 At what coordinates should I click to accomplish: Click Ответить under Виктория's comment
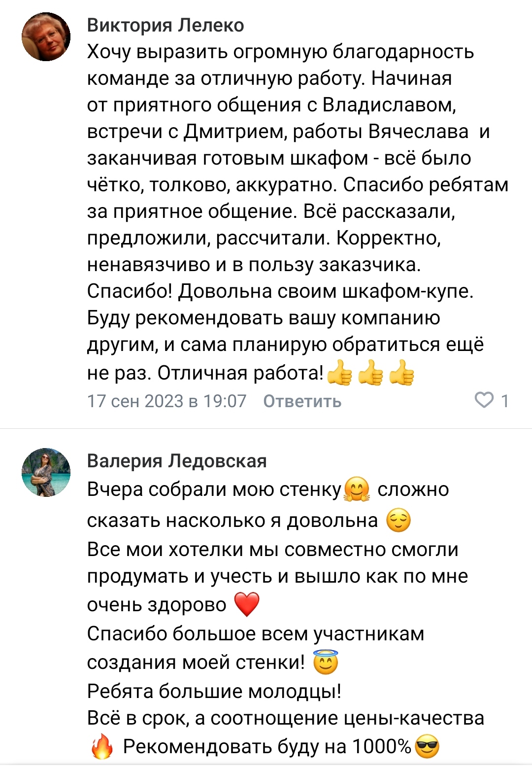[302, 401]
